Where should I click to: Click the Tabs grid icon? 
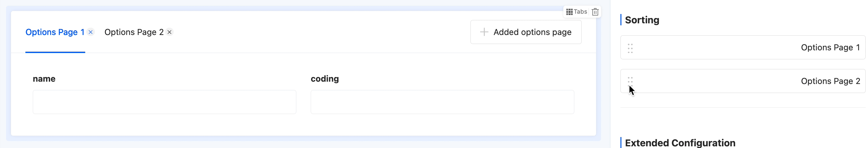569,12
